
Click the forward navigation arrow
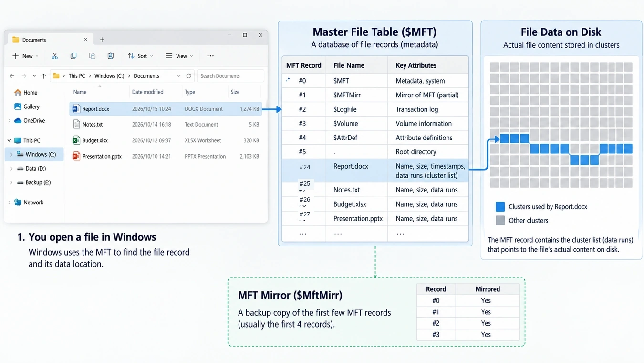(x=23, y=76)
